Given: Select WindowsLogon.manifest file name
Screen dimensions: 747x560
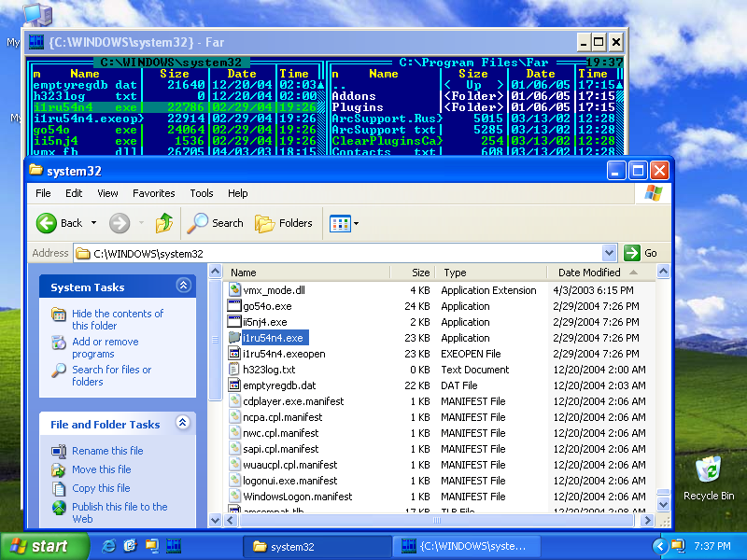Looking at the screenshot, I should (x=297, y=497).
